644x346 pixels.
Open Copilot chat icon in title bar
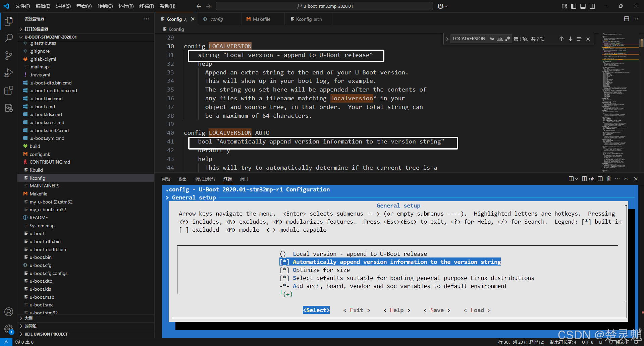[x=441, y=6]
